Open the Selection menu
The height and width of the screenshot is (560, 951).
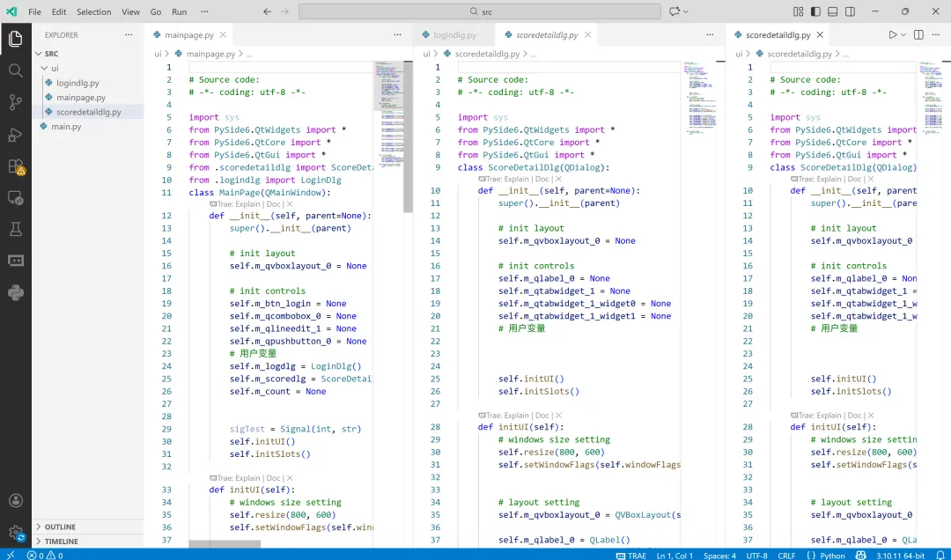(94, 11)
